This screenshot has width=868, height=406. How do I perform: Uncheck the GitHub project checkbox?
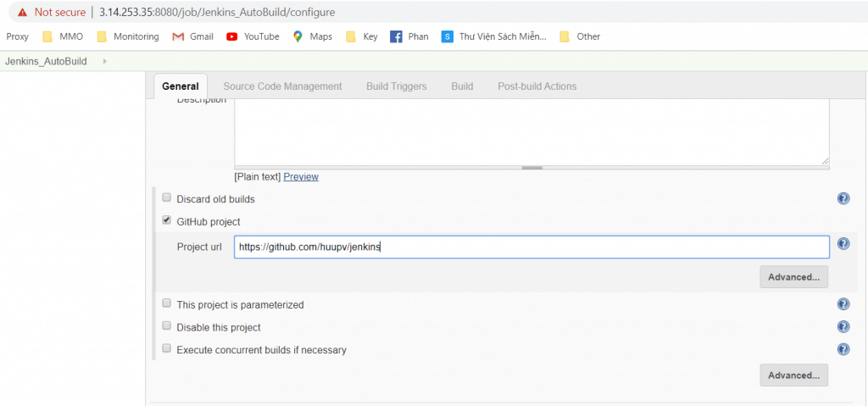[166, 220]
